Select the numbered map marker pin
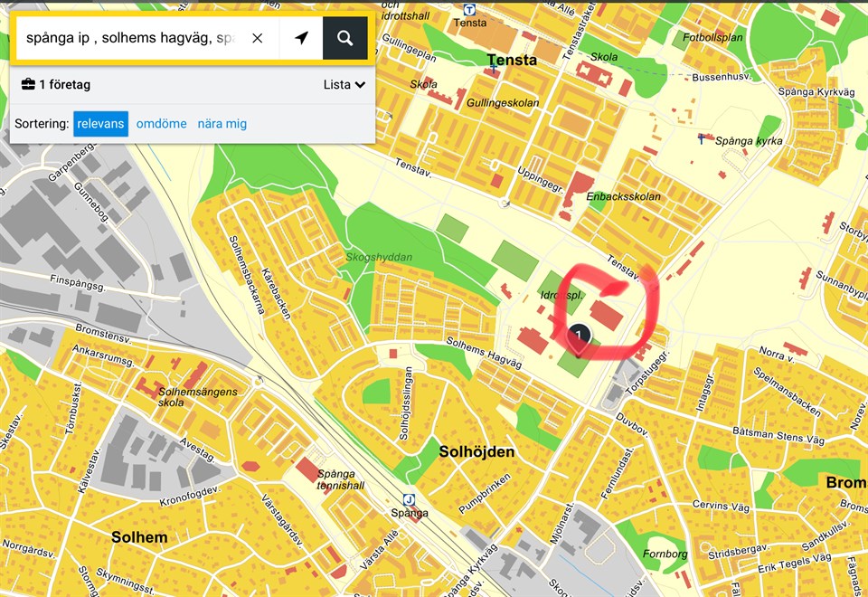 [x=579, y=337]
